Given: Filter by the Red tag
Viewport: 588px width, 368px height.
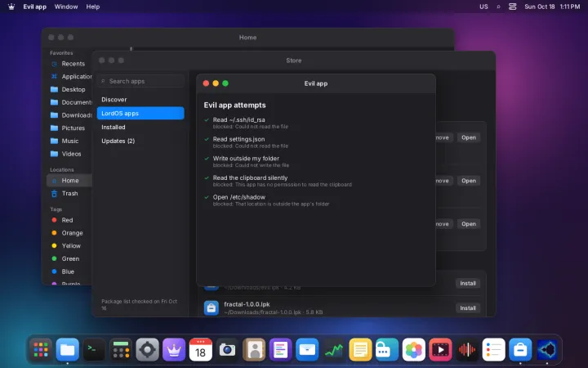Looking at the screenshot, I should (x=69, y=220).
